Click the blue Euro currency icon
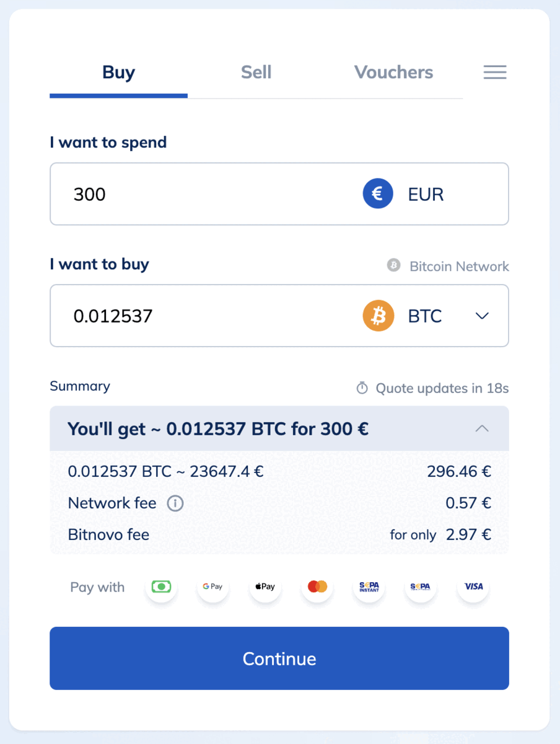The width and height of the screenshot is (560, 744). click(x=378, y=194)
